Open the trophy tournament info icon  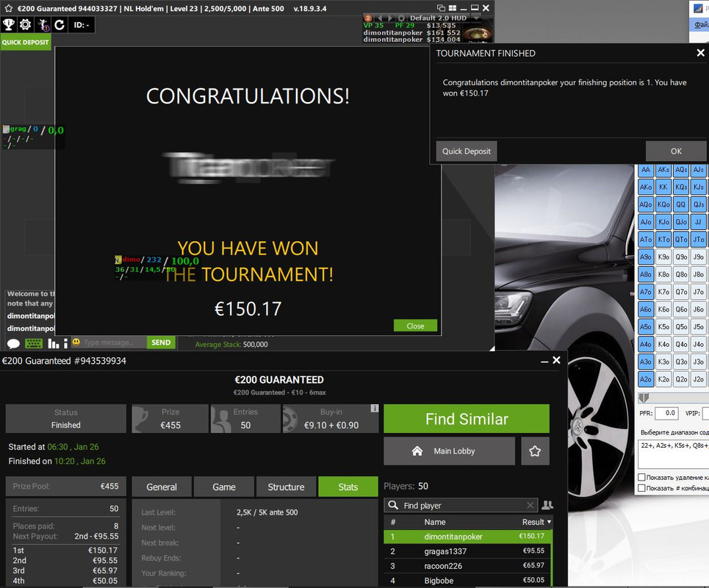(9, 24)
